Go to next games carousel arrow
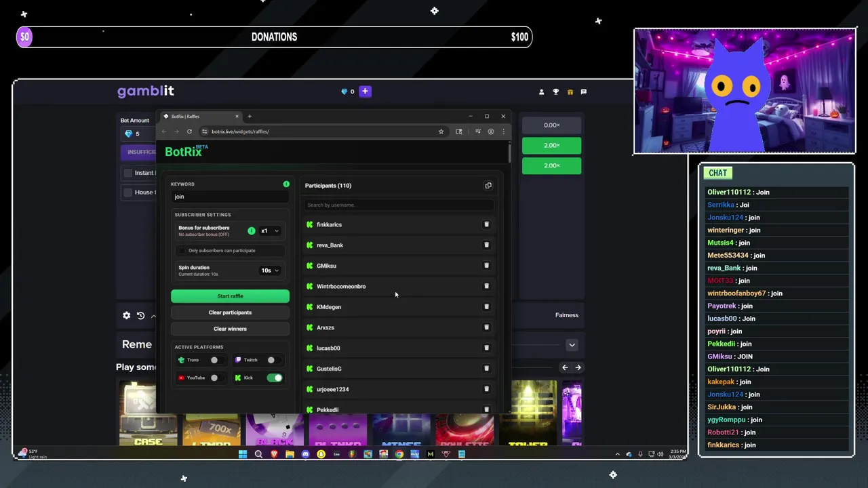868x488 pixels. click(578, 367)
